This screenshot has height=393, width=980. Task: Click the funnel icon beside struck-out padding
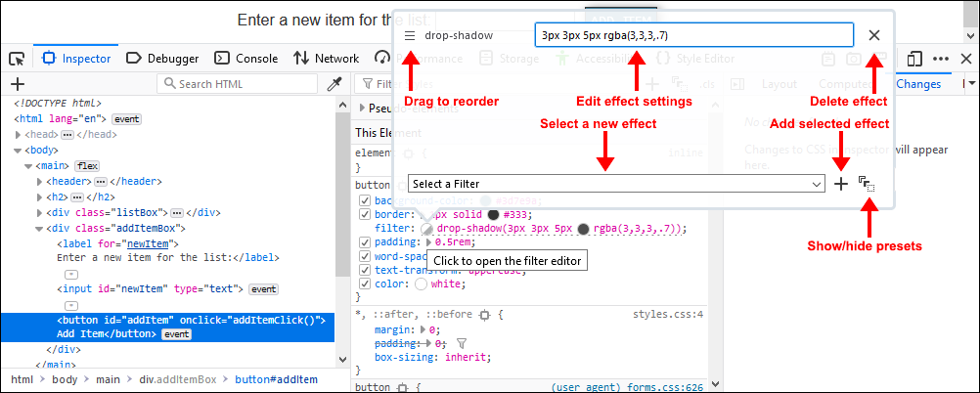[462, 344]
